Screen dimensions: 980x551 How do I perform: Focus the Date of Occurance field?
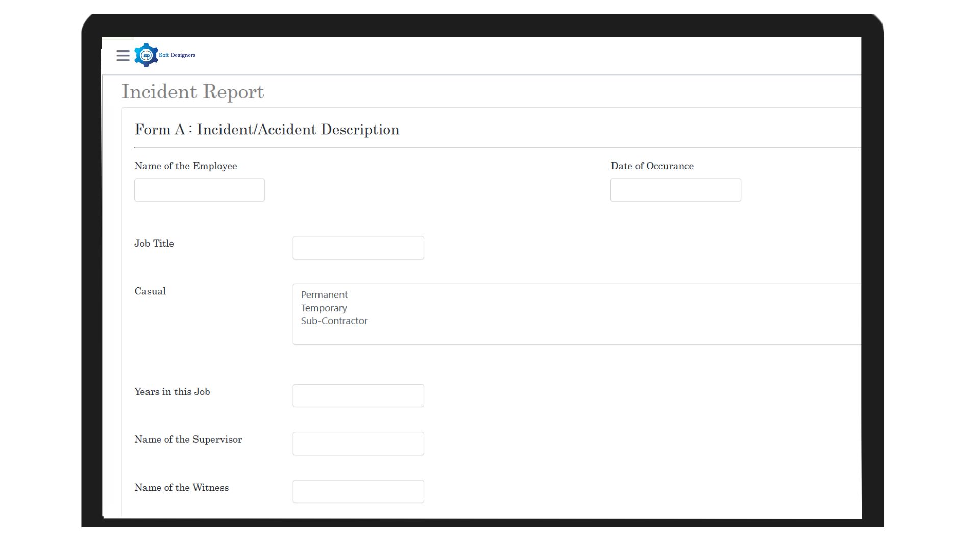pos(675,190)
